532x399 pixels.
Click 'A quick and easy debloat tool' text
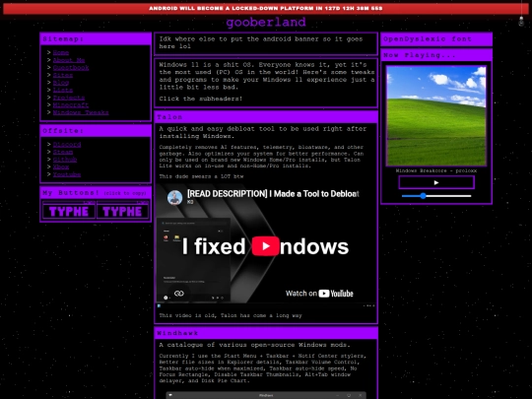coord(263,132)
